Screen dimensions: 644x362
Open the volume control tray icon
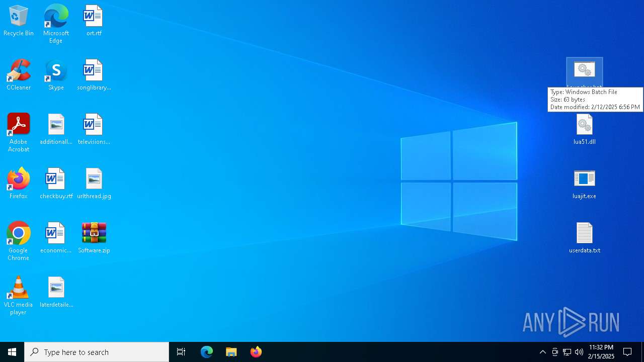coord(579,352)
